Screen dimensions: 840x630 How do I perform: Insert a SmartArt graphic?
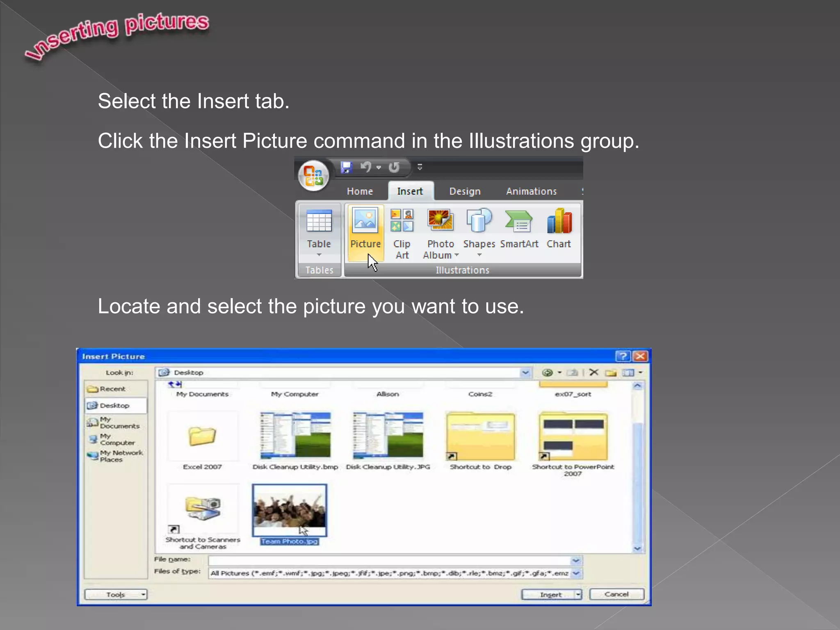tap(519, 229)
